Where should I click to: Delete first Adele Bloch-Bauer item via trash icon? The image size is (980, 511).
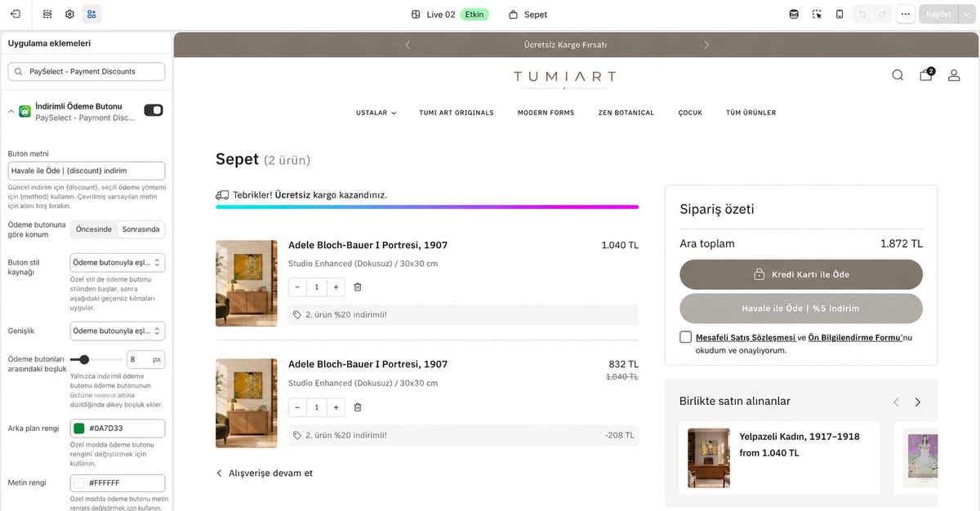pyautogui.click(x=358, y=287)
